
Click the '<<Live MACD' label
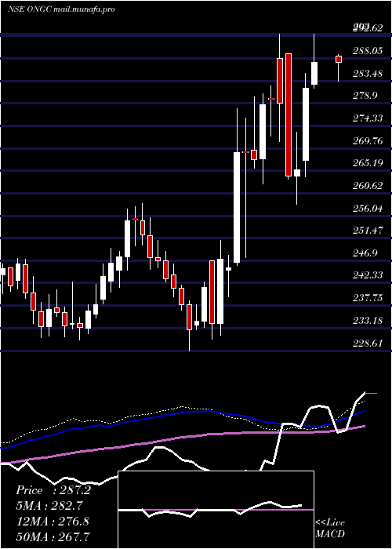coord(330,528)
